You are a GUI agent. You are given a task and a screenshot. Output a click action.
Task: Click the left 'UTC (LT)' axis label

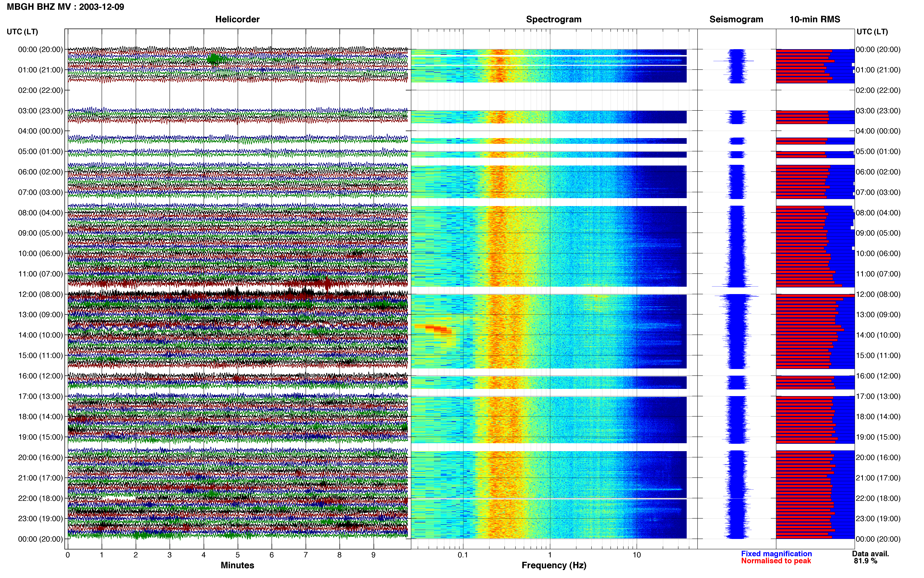[22, 32]
